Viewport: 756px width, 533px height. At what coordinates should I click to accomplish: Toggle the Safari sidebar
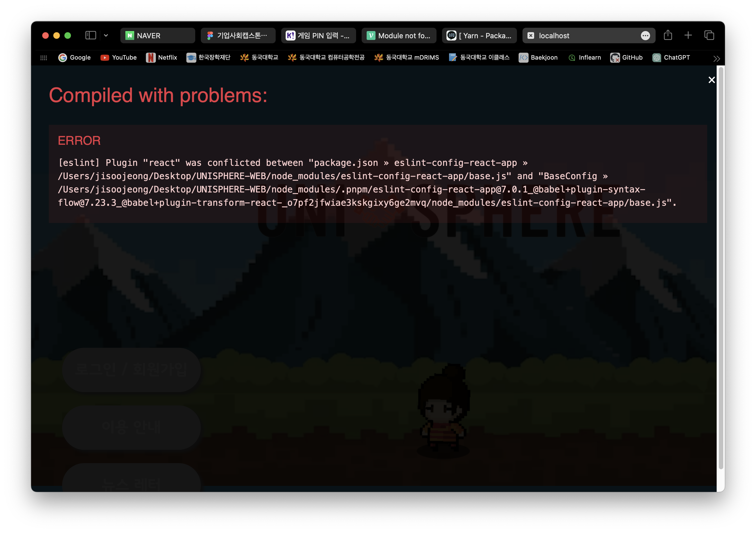coord(91,35)
